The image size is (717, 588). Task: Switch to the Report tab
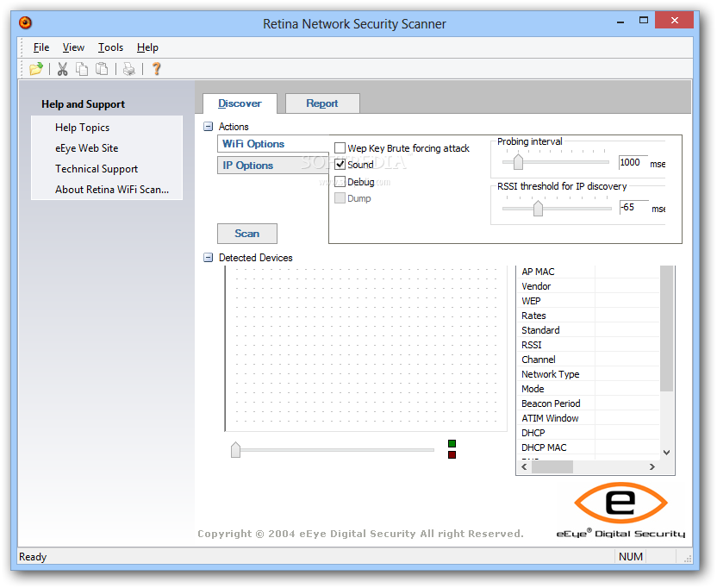pos(322,103)
